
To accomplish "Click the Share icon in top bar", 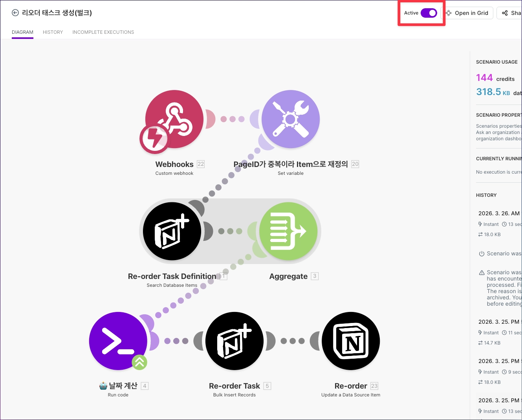I will [x=505, y=13].
